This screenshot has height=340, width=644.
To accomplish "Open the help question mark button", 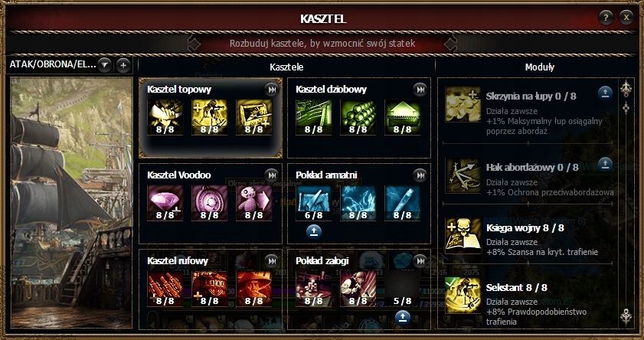I will [606, 18].
